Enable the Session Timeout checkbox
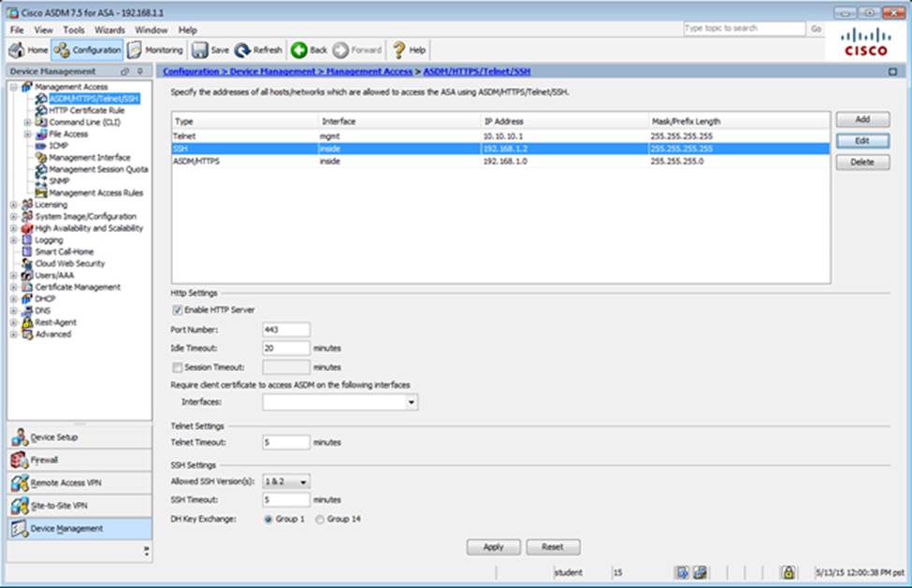Viewport: 912px width, 588px height. pos(178,367)
